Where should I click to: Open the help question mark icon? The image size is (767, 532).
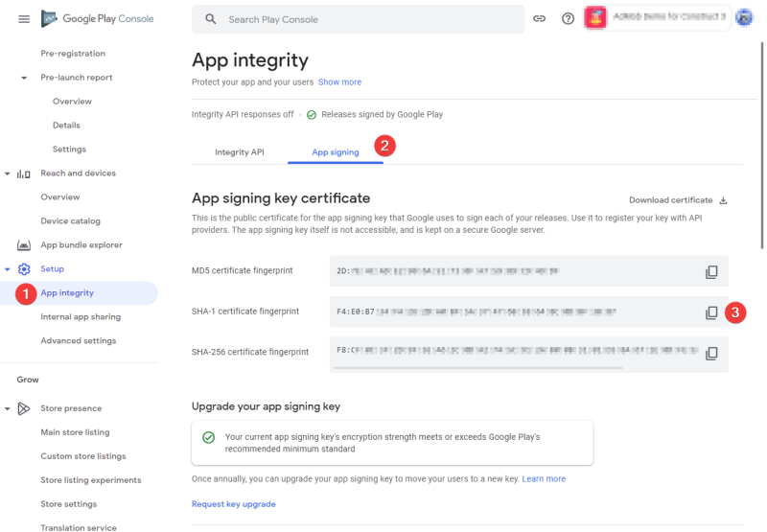(x=568, y=18)
